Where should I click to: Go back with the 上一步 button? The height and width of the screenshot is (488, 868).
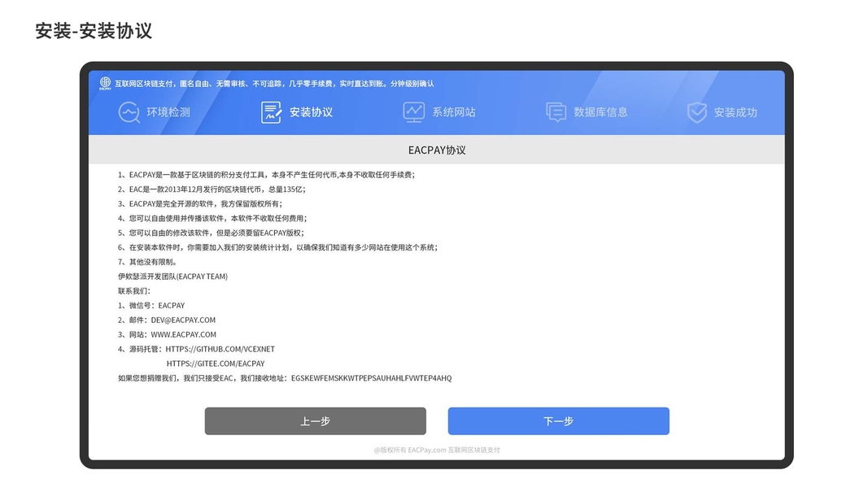point(316,421)
